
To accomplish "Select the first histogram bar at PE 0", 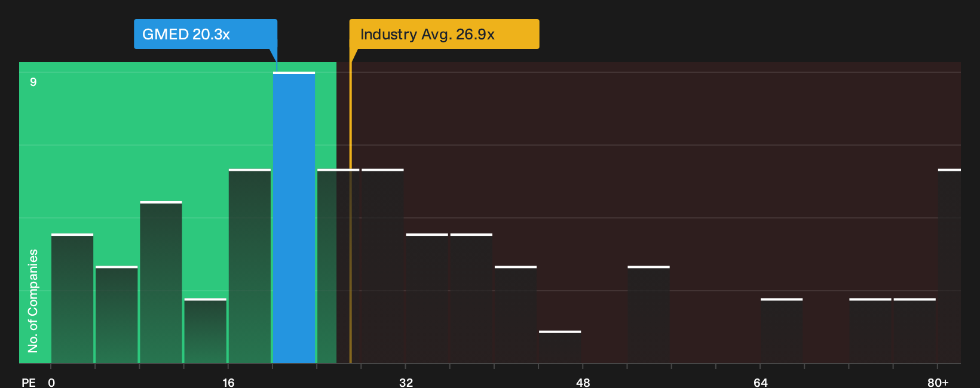I will coord(72,298).
